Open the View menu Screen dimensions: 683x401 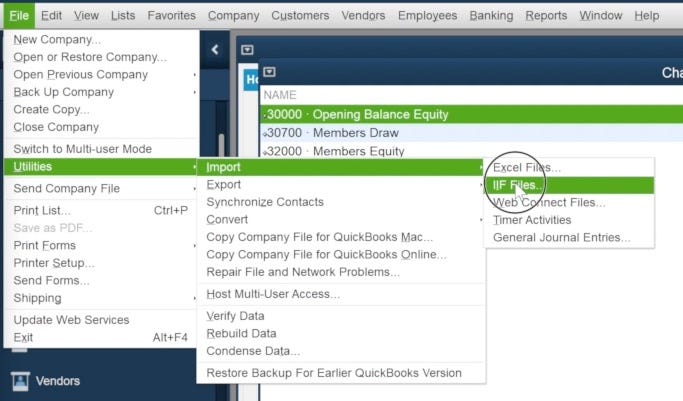click(86, 16)
